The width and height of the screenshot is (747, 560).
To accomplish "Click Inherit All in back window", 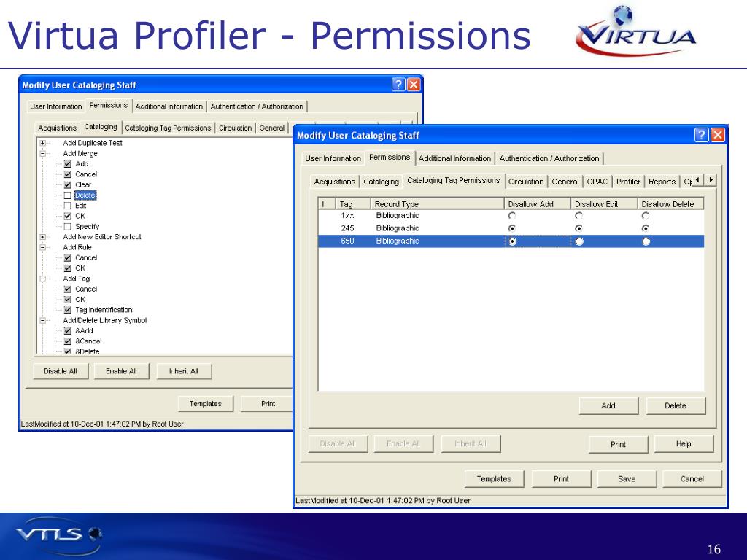I will tap(183, 371).
